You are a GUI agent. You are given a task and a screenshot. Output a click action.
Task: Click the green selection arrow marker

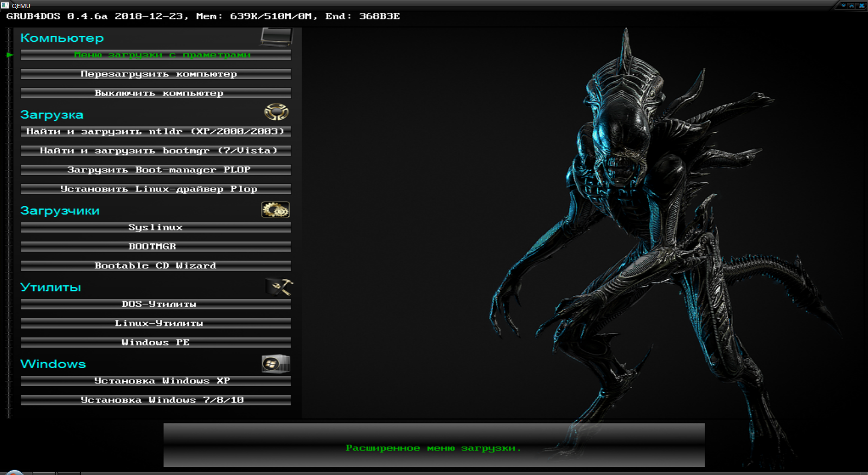click(10, 55)
